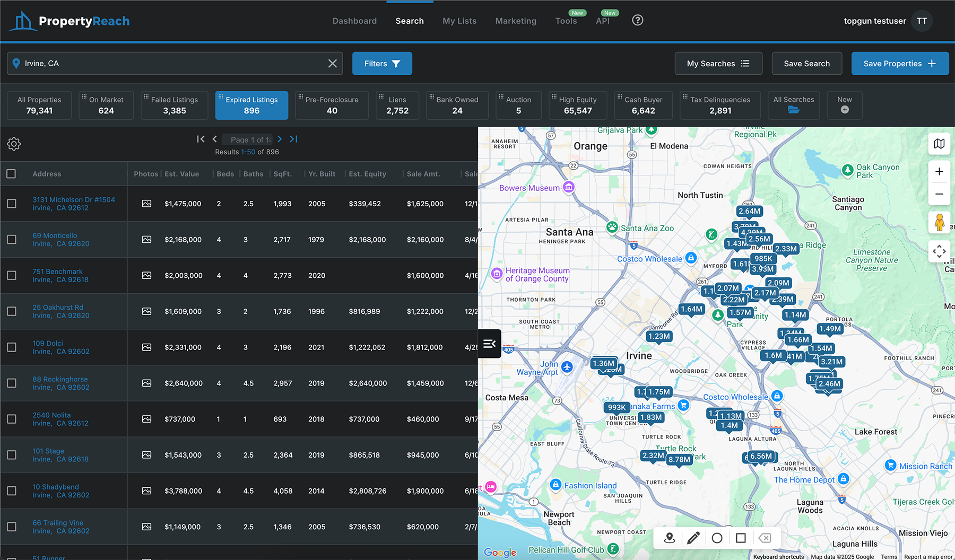Screen dimensions: 955x560
Task: Select the On Market filter
Action: [106, 105]
